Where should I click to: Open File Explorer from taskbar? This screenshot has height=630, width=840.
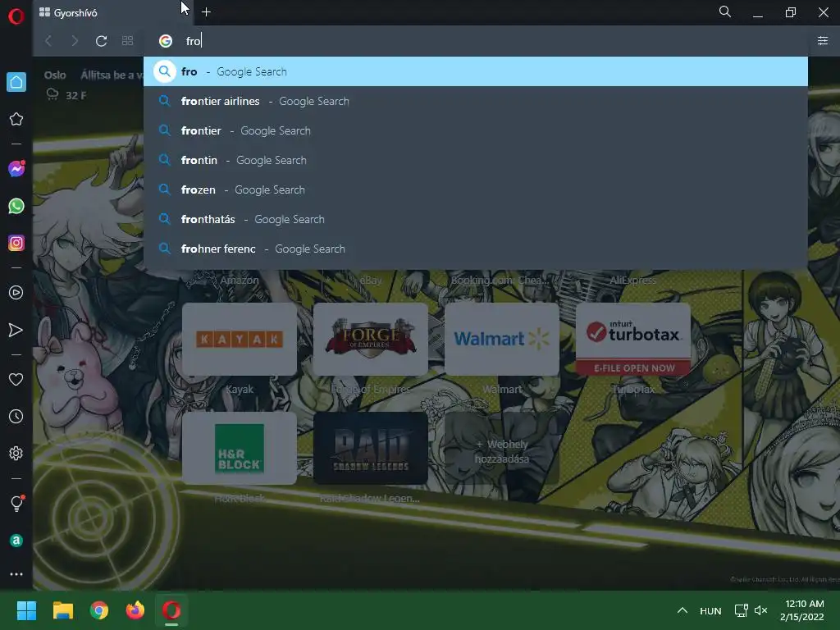tap(62, 610)
